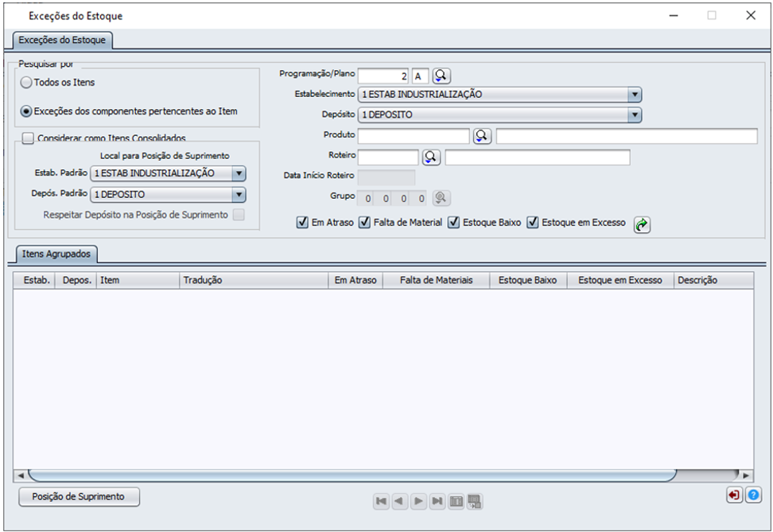Open the Produto lookup magnifier
This screenshot has width=773, height=532.
(482, 136)
